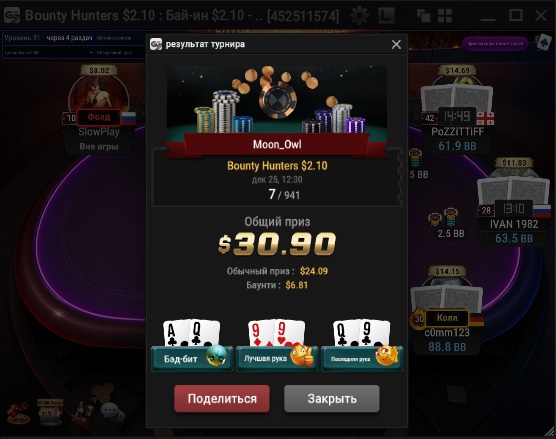Open settings gear in title bar
Image resolution: width=556 pixels, height=439 pixels.
click(359, 16)
